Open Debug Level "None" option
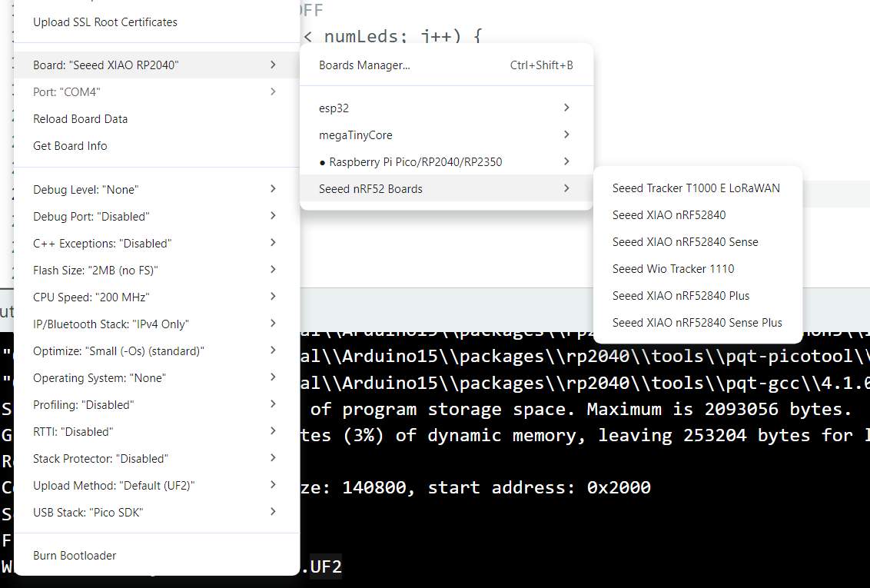The width and height of the screenshot is (870, 588). pyautogui.click(x=157, y=189)
